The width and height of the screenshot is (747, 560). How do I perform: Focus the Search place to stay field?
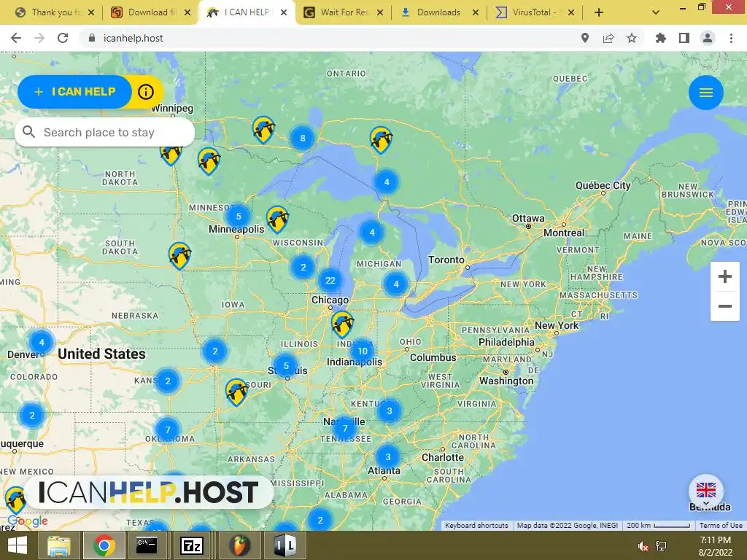pyautogui.click(x=105, y=133)
